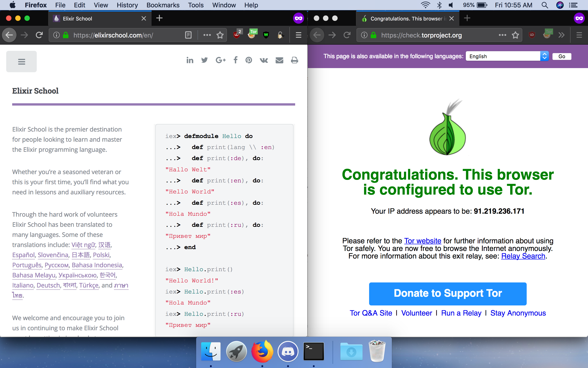Open the Run a Relay link

click(461, 313)
